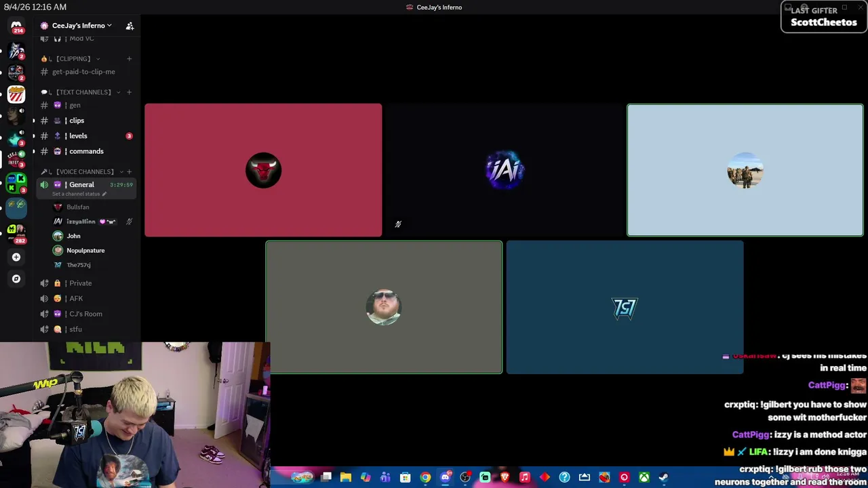Open Discord from the taskbar
Screen dimensions: 868x488
point(446,478)
